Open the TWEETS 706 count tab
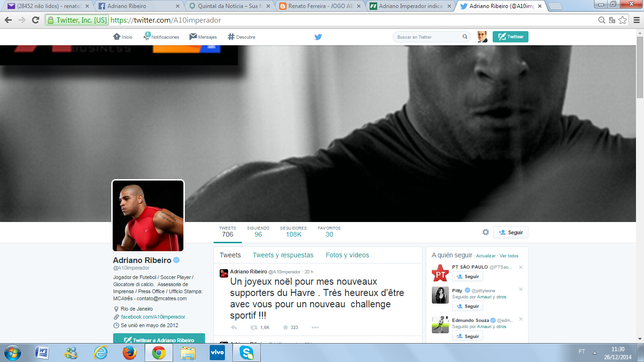 pos(228,231)
